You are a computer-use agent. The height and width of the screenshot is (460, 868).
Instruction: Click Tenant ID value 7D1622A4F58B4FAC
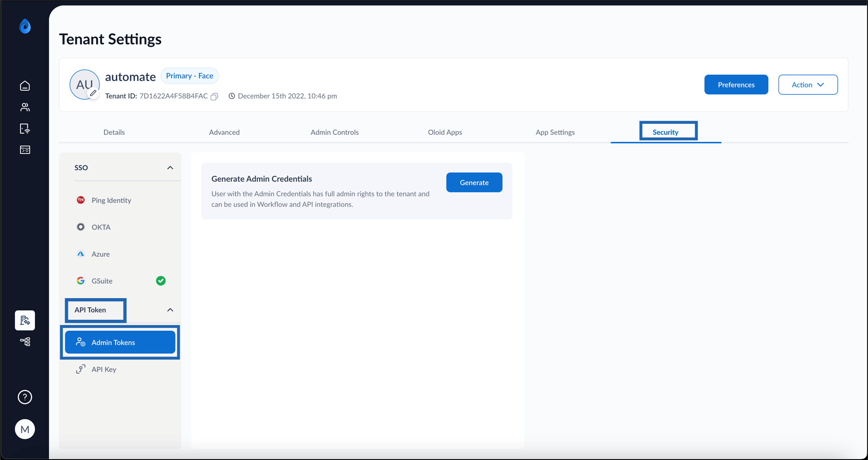click(173, 96)
